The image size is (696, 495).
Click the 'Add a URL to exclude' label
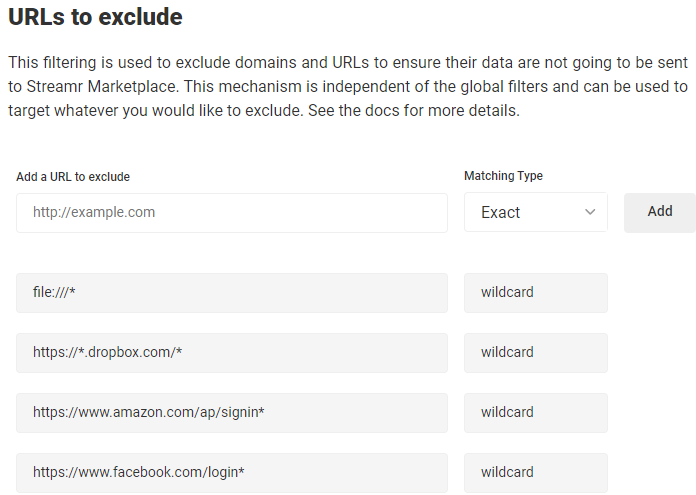coord(73,177)
